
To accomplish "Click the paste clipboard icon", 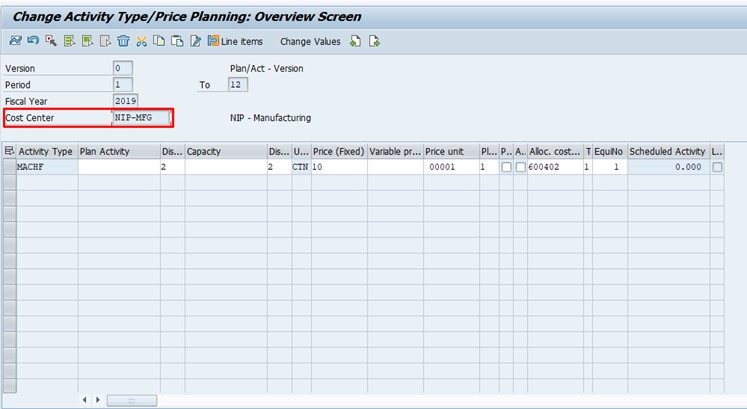I will click(177, 41).
